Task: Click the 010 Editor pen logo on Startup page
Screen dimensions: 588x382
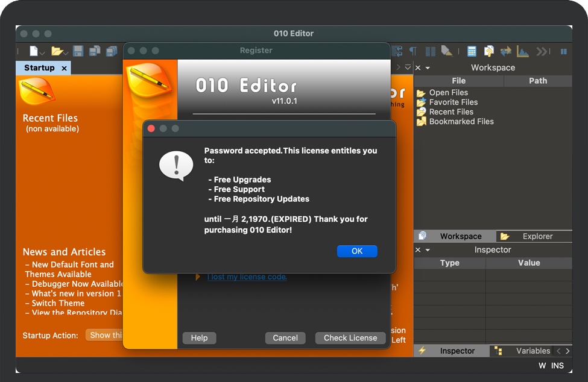Action: [37, 91]
